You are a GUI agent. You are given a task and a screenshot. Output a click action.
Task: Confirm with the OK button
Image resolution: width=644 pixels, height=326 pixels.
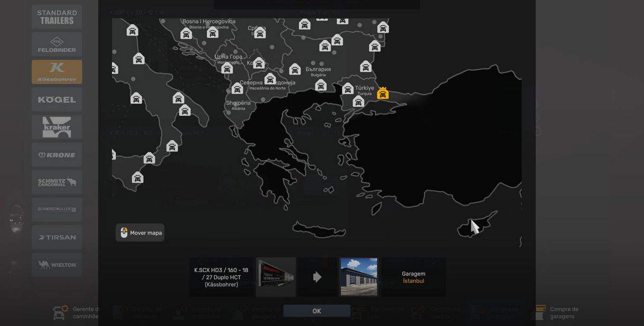click(x=317, y=311)
